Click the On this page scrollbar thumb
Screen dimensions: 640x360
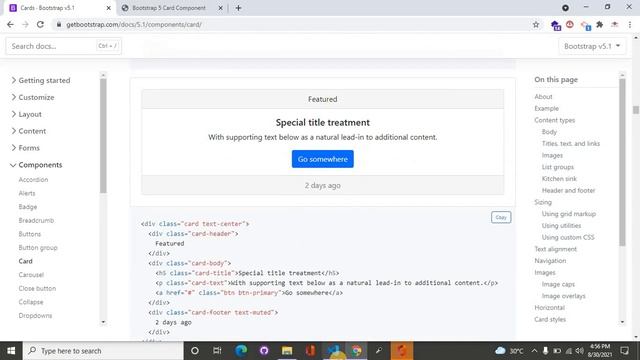[622, 162]
